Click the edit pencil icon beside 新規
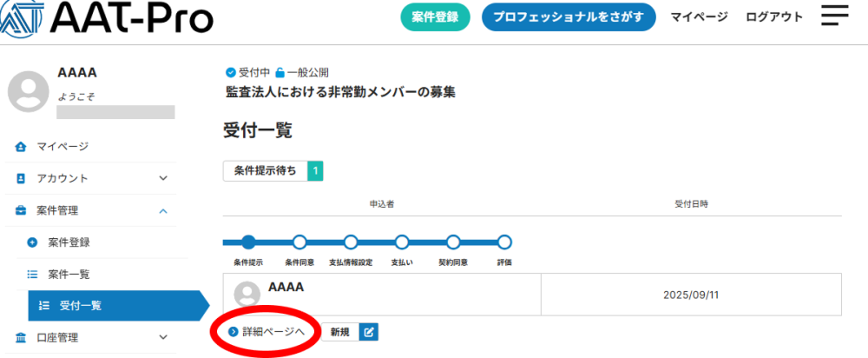This screenshot has height=358, width=868. tap(369, 331)
